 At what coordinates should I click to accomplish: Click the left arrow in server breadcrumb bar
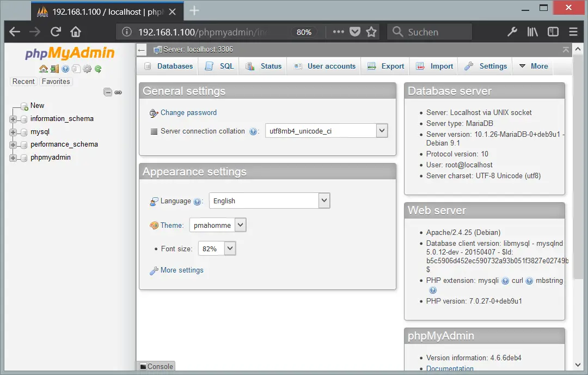coord(142,50)
